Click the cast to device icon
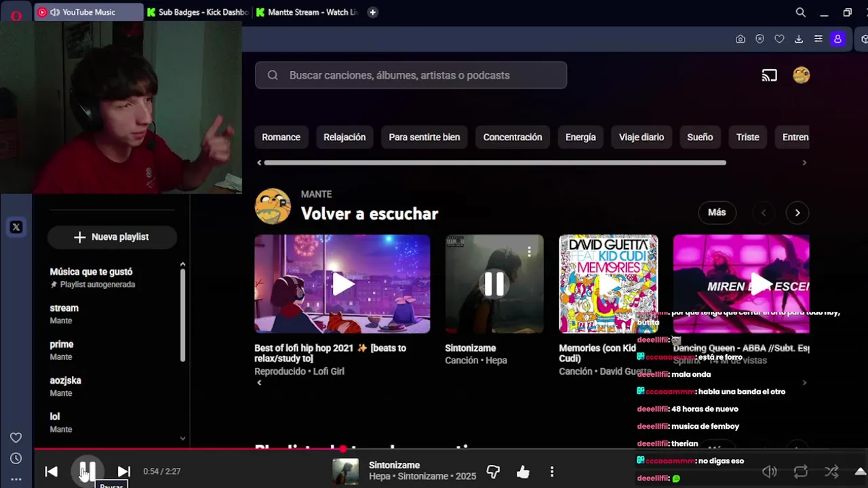 769,75
